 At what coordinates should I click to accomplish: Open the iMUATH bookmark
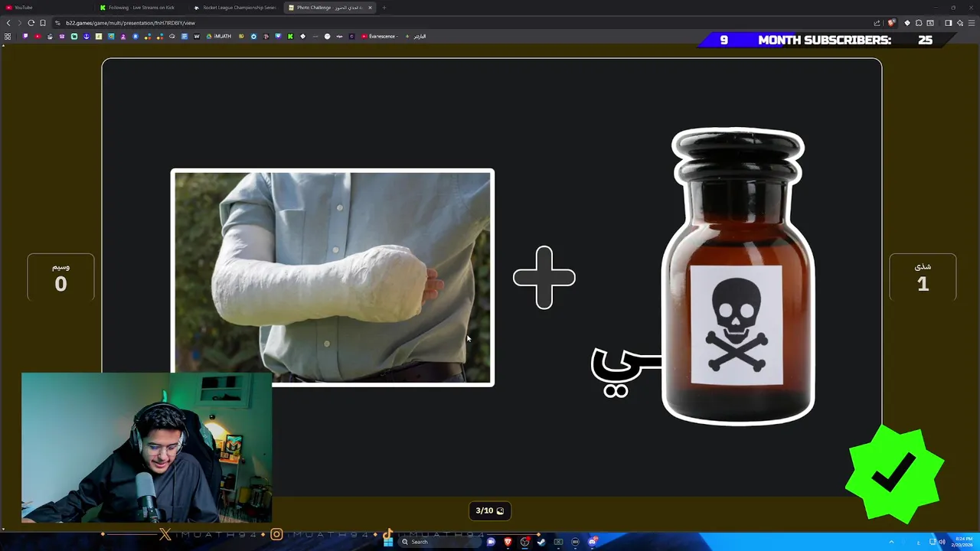pos(219,36)
